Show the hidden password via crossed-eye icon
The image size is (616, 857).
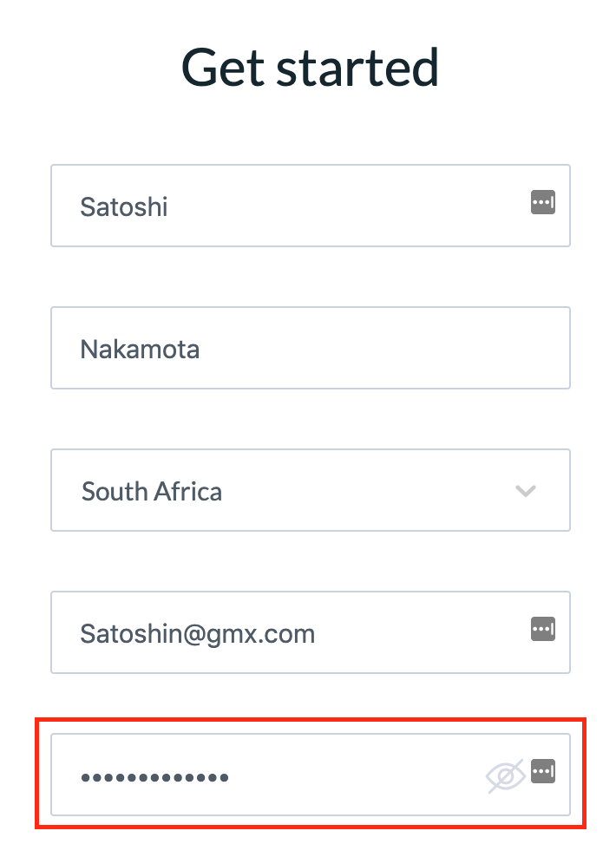(506, 775)
